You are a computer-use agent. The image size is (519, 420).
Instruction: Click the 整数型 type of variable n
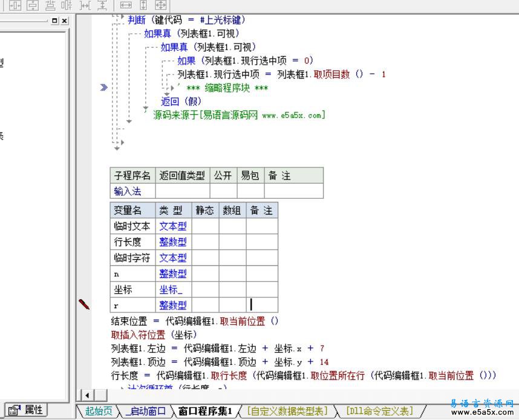pyautogui.click(x=174, y=274)
